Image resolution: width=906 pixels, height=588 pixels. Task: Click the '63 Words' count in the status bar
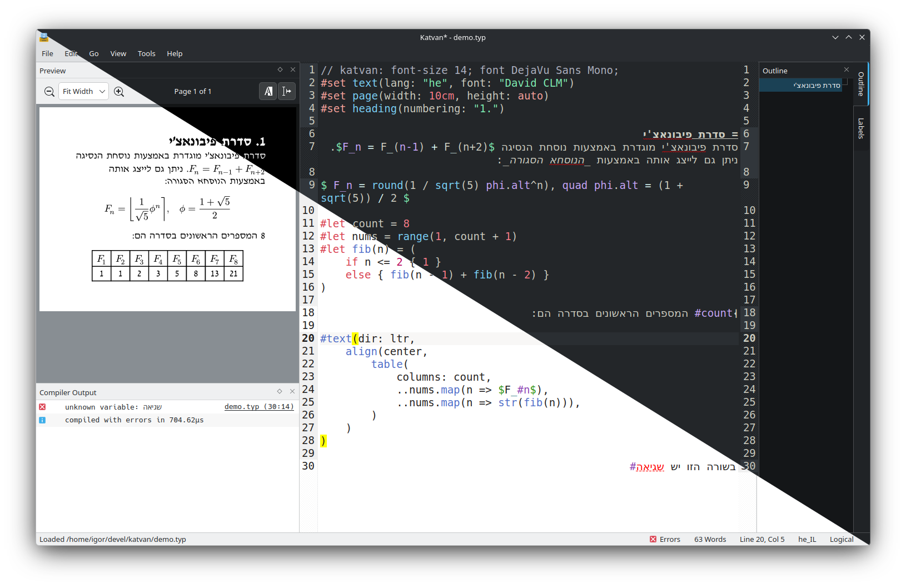(x=710, y=540)
